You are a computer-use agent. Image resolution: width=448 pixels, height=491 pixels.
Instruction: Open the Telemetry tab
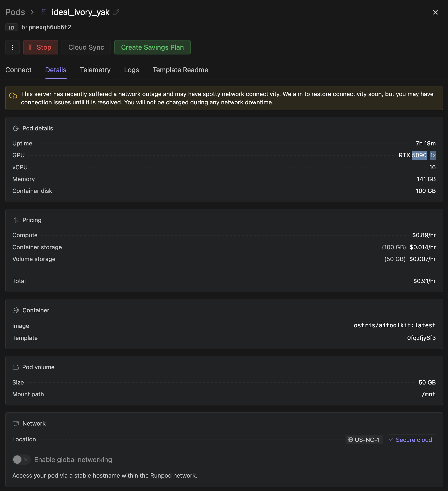click(x=95, y=70)
